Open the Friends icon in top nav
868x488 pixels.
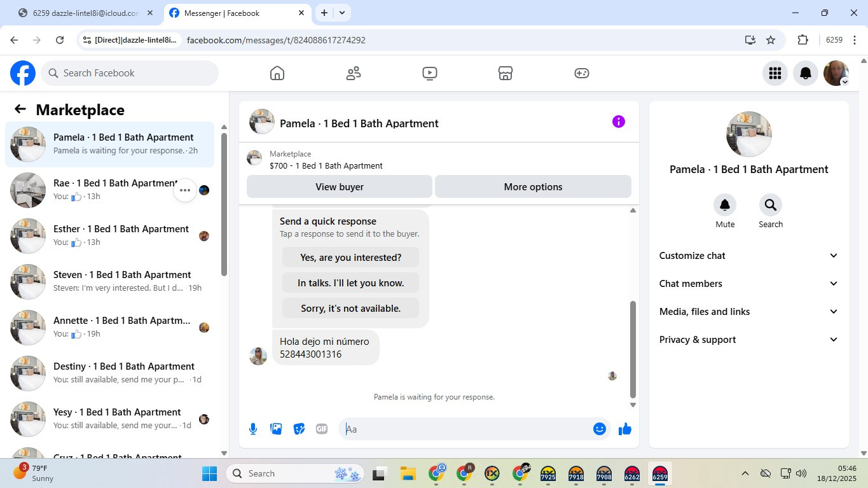354,73
